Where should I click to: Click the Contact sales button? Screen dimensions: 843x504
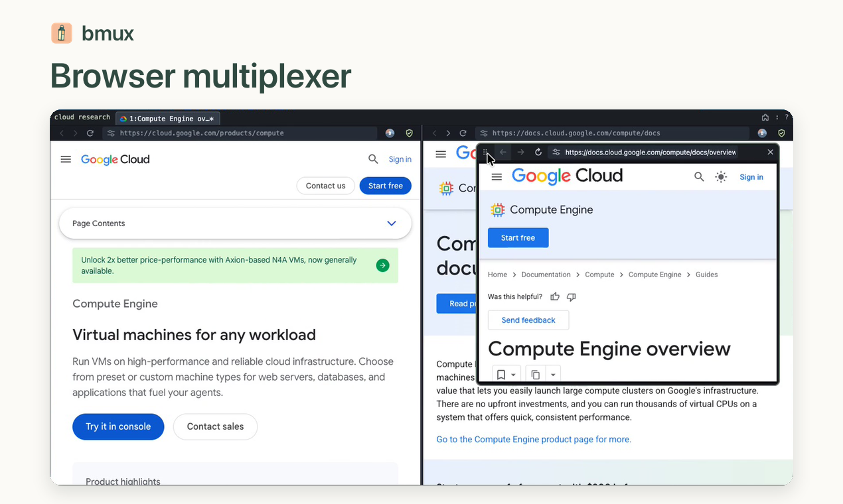[x=215, y=426]
